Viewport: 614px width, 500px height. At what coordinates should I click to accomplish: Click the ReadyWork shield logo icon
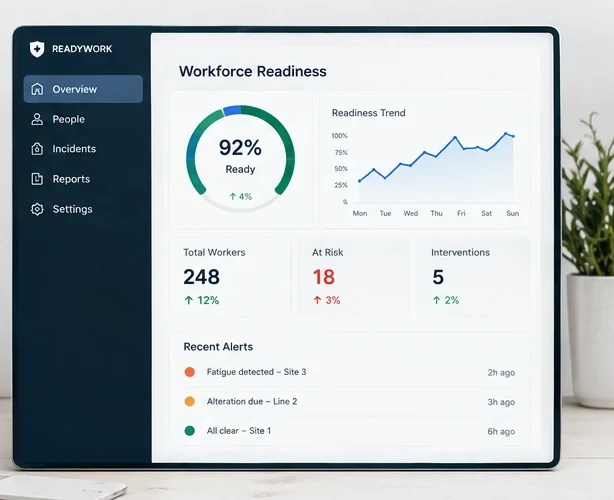[37, 49]
